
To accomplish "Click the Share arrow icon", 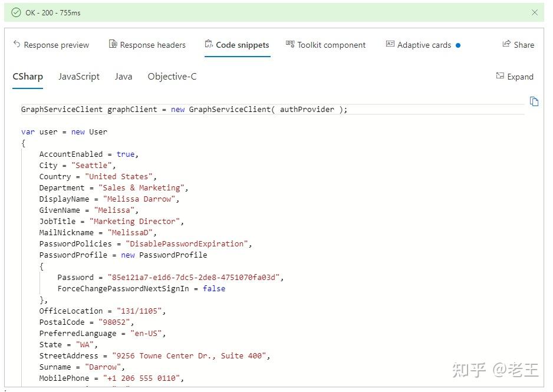I will (x=506, y=44).
